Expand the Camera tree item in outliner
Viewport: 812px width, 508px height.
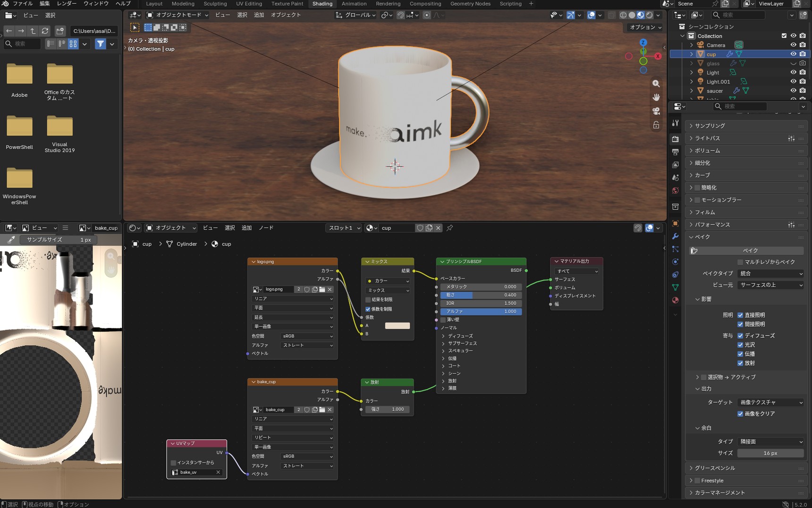click(x=692, y=45)
